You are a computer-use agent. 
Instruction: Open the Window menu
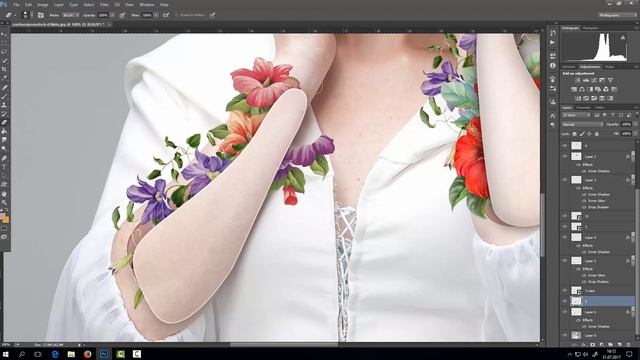coord(147,4)
